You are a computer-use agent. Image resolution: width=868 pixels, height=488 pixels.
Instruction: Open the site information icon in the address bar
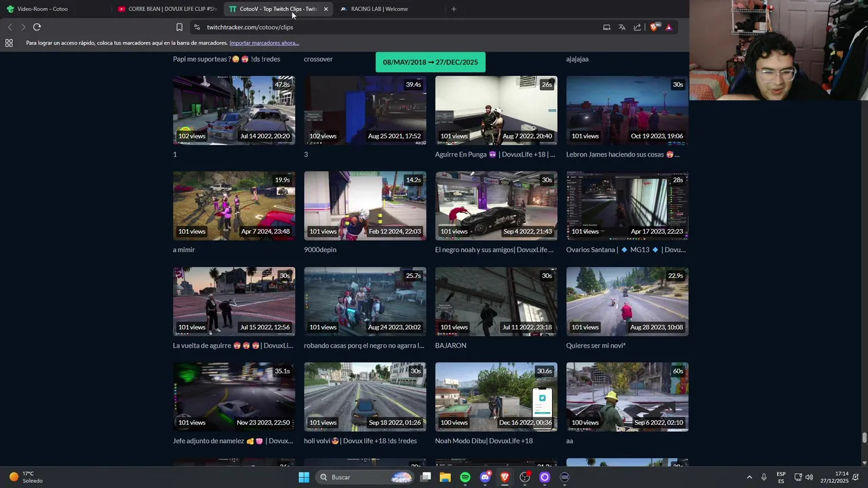point(197,27)
